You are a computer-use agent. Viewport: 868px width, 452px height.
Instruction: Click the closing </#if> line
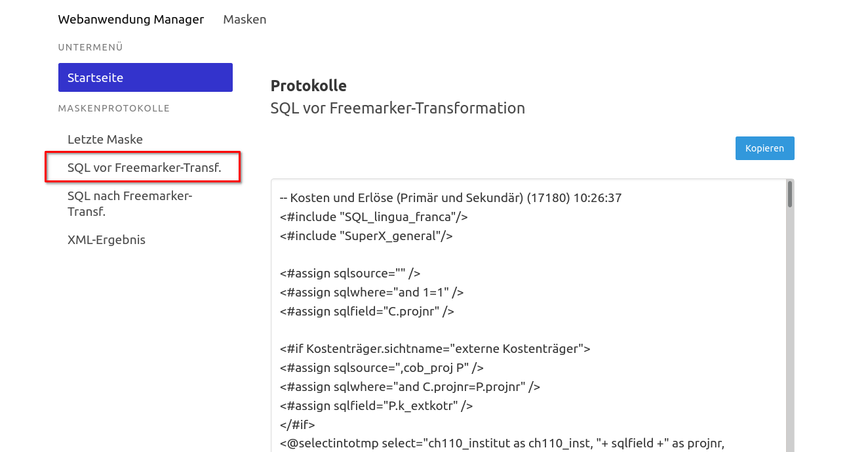tap(298, 424)
